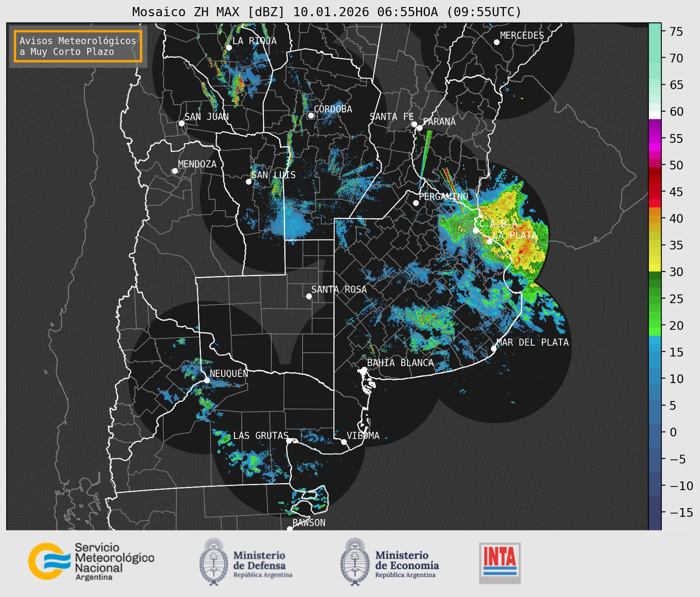Select the SAN JUAN city label
The height and width of the screenshot is (597, 700).
[x=207, y=117]
